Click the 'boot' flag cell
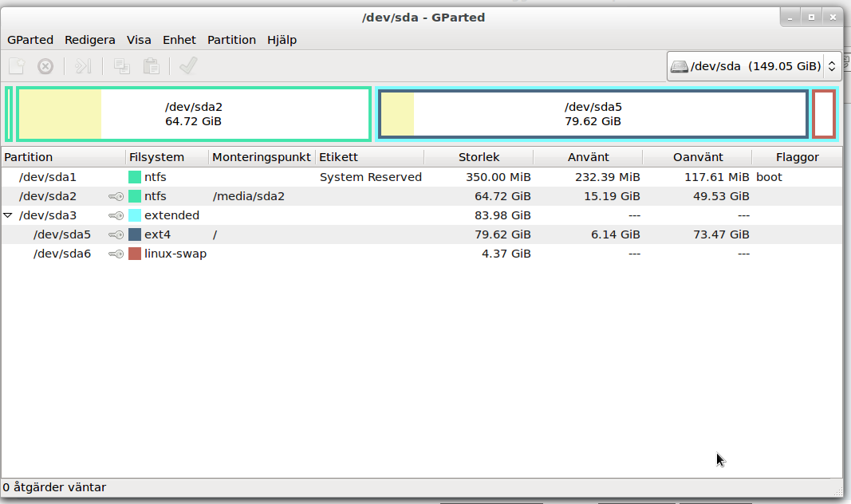The height and width of the screenshot is (504, 851). pos(769,177)
